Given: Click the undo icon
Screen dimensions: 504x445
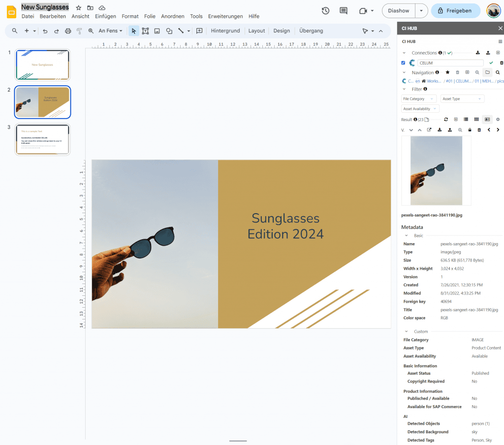Looking at the screenshot, I should click(x=45, y=31).
